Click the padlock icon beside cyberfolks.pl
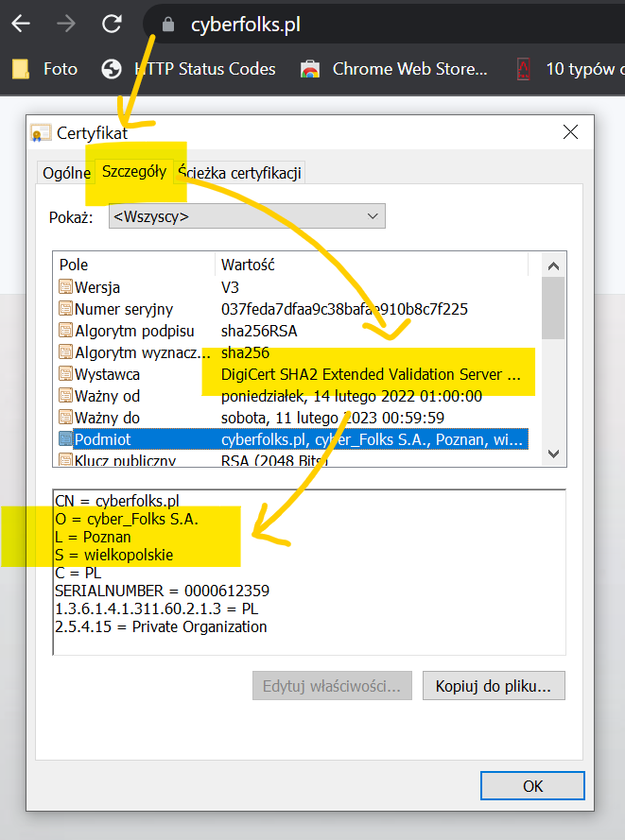The height and width of the screenshot is (840, 625). (x=168, y=26)
